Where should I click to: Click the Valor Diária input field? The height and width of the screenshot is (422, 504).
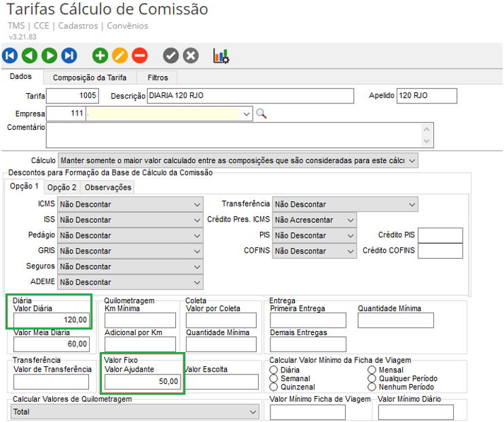click(52, 319)
